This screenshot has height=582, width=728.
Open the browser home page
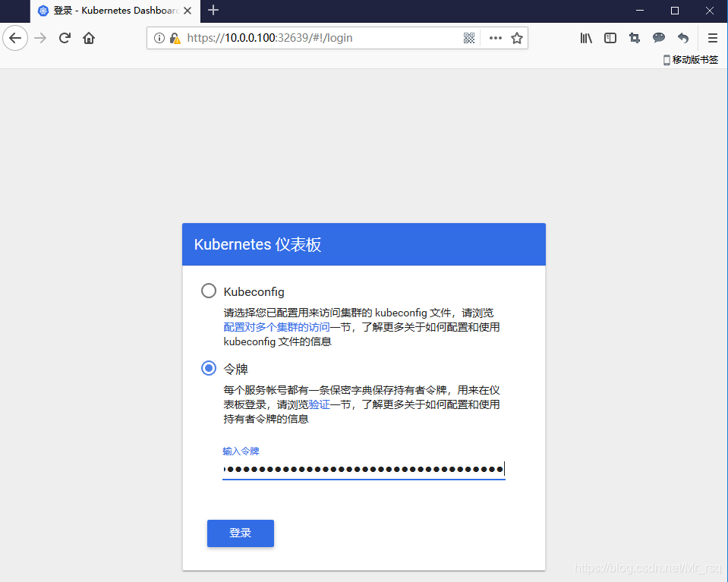(88, 38)
